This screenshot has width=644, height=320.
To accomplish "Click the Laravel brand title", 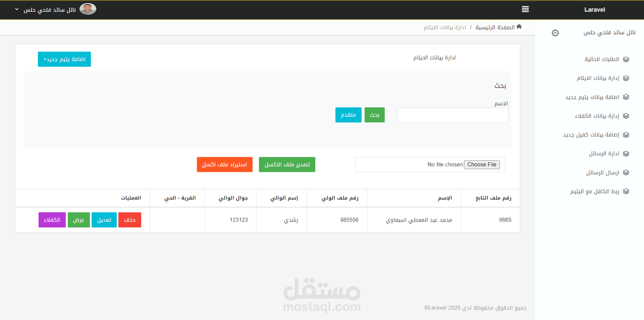I will click(594, 10).
